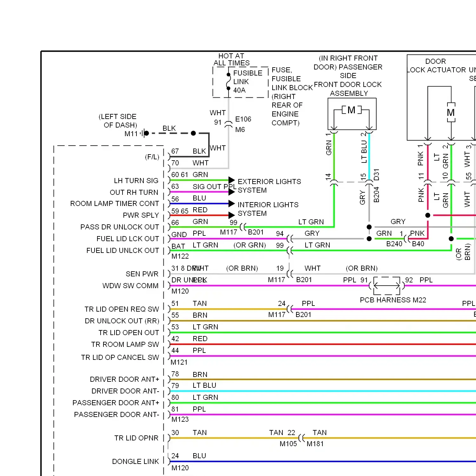Screen dimensions: 476x476
Task: Click TR ROOM LAMP SW label
Action: point(125,344)
